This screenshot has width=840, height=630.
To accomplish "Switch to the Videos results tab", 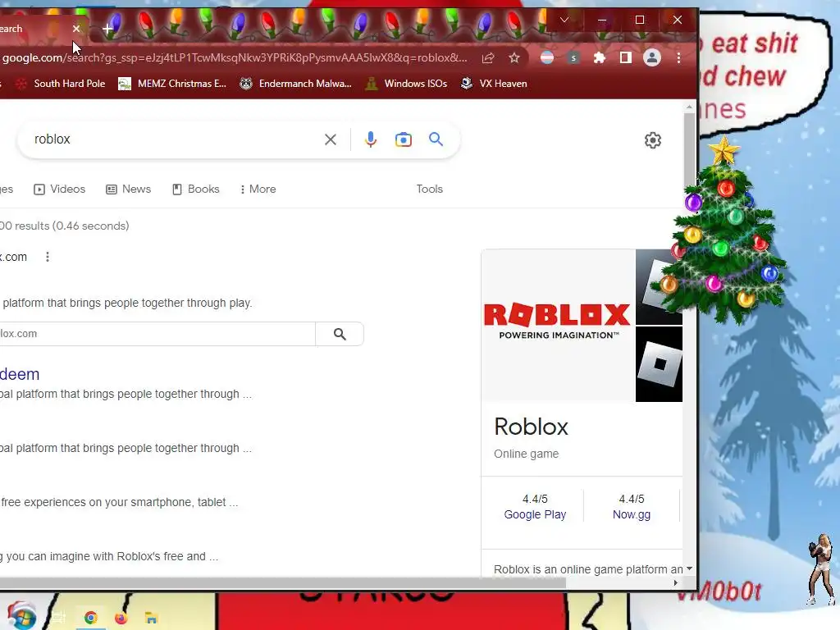I will point(59,189).
